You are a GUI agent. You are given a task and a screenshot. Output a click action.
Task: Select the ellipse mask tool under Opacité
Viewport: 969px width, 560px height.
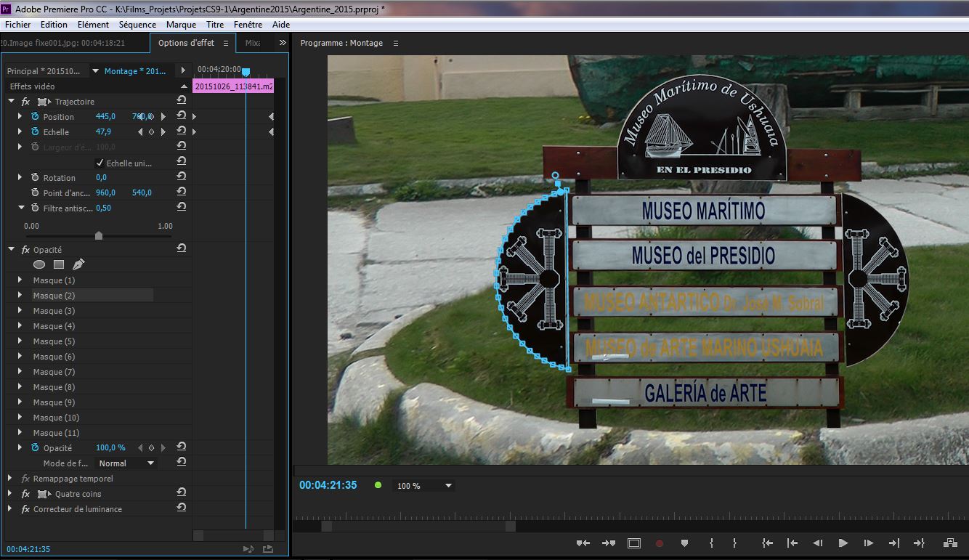pos(39,264)
